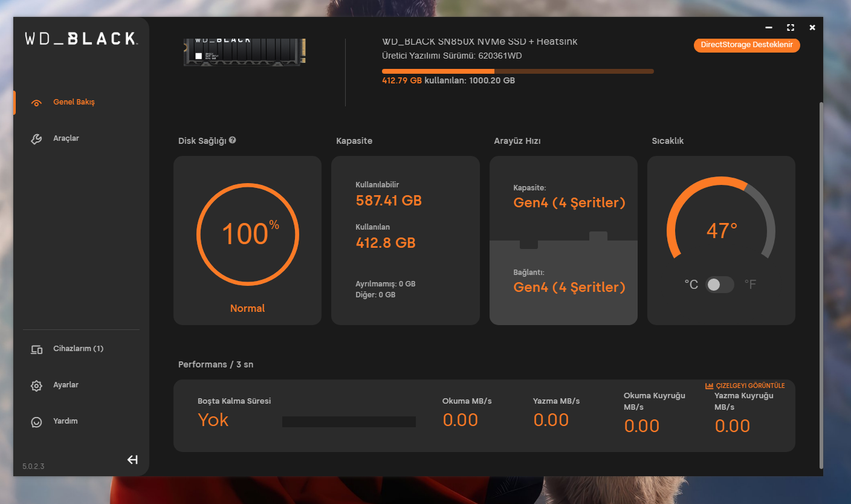Viewport: 851px width, 504px height.
Task: Open the Yardım help page
Action: [x=65, y=421]
